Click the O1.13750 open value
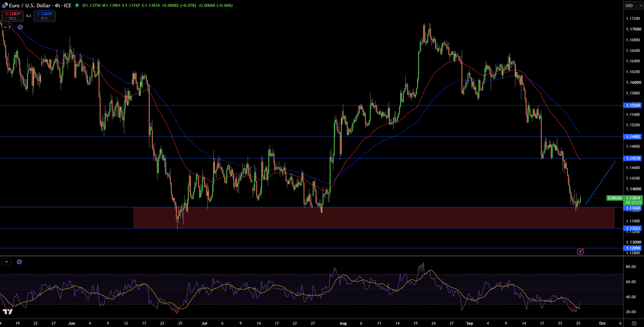644x327 pixels. point(92,5)
